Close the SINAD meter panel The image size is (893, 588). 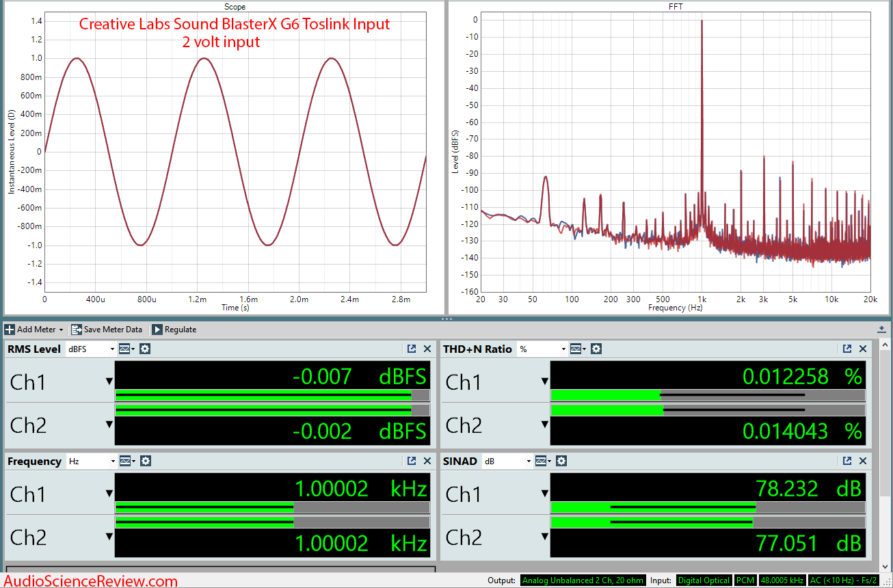pos(863,461)
